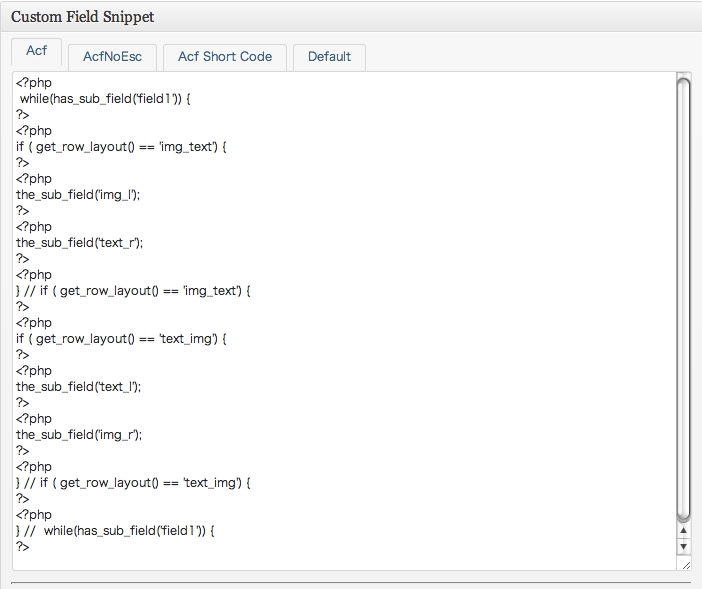Select the Acf Short Code tab

click(x=225, y=57)
